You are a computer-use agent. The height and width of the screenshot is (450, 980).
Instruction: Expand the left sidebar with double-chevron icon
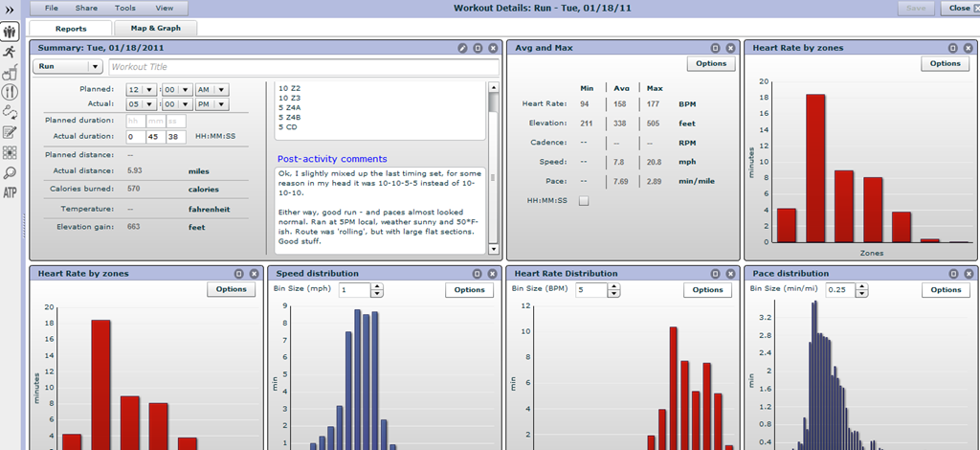(x=10, y=8)
